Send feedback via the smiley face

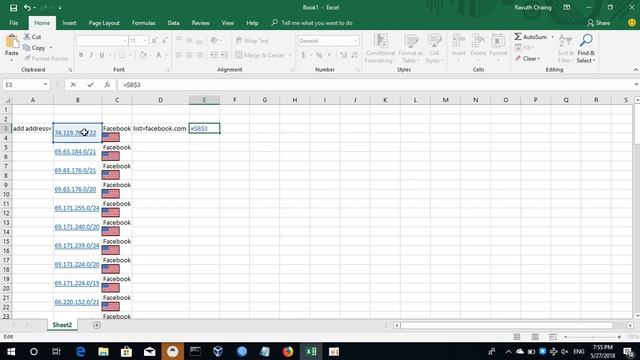[631, 23]
